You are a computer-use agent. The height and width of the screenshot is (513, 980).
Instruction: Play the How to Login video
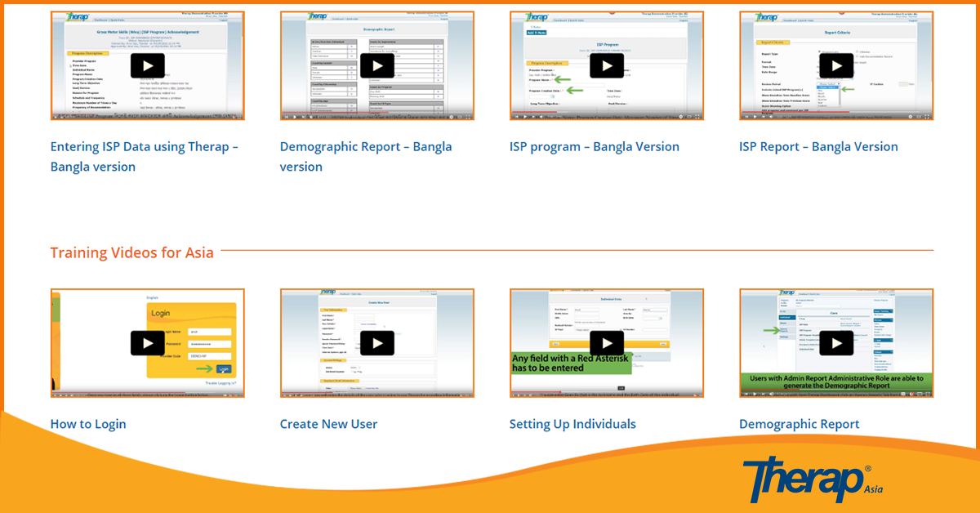(147, 343)
